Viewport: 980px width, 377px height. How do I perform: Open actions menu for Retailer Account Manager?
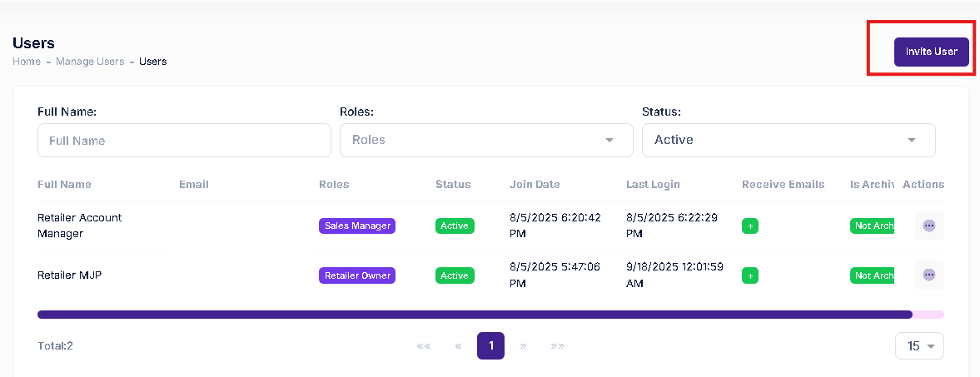tap(929, 226)
